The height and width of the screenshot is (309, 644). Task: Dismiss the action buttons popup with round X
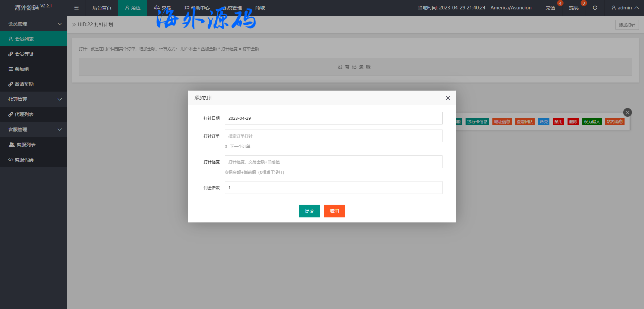click(627, 113)
